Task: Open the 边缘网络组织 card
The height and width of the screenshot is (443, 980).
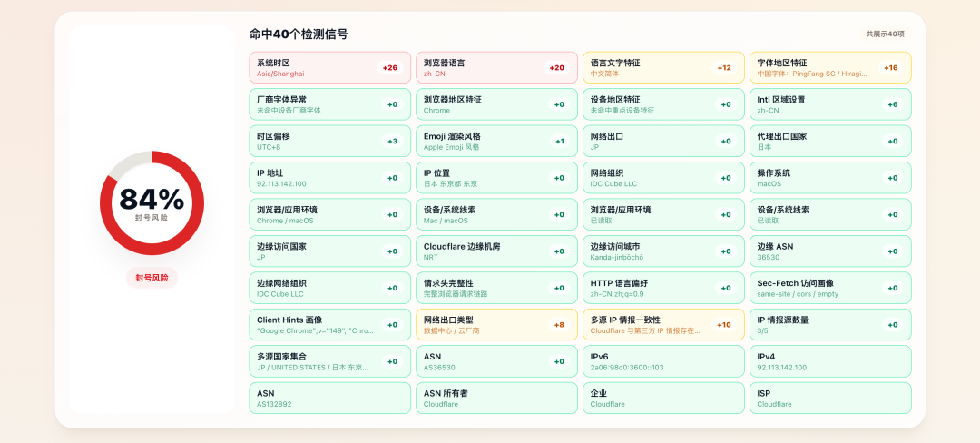Action: click(330, 288)
